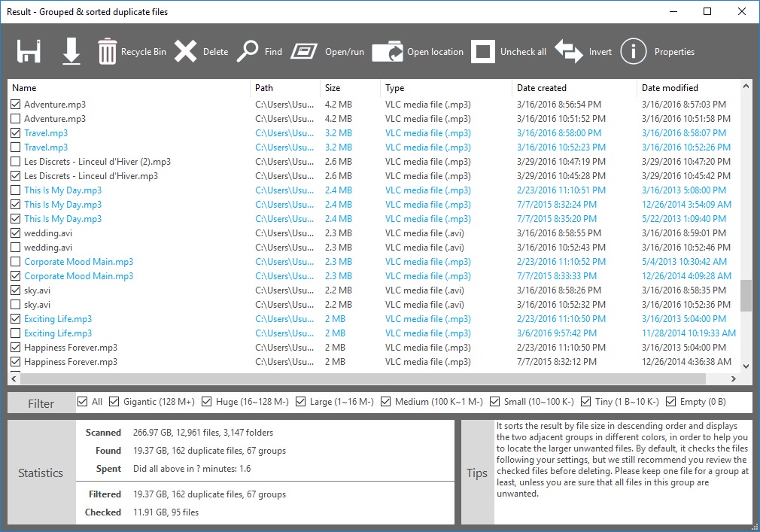Click the Checked value 11.91 GB, 95 files

coord(166,512)
